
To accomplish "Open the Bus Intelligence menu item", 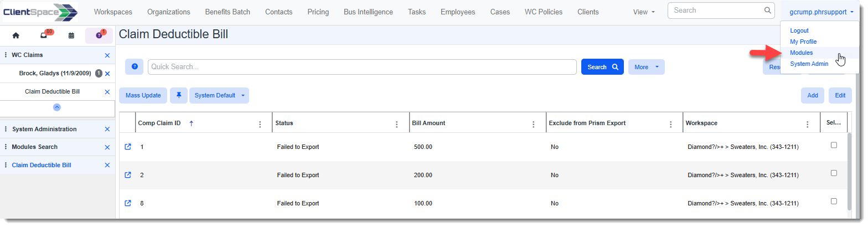I will click(368, 12).
